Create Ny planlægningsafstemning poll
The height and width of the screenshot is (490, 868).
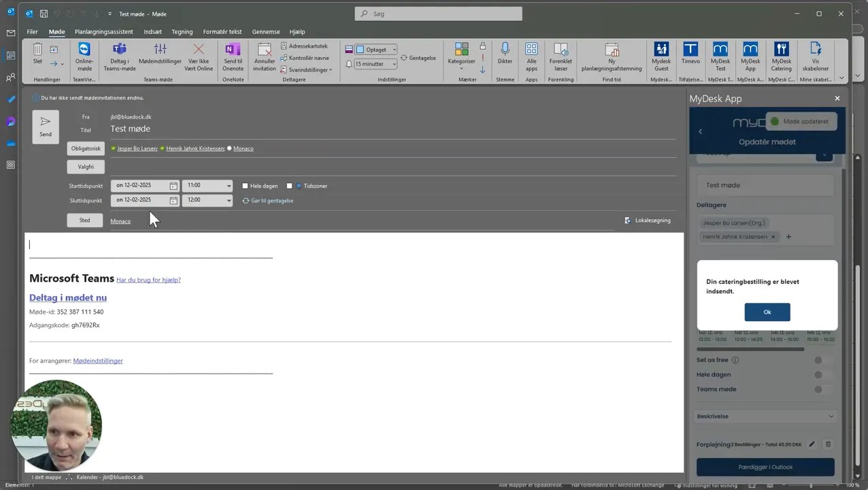(x=612, y=56)
